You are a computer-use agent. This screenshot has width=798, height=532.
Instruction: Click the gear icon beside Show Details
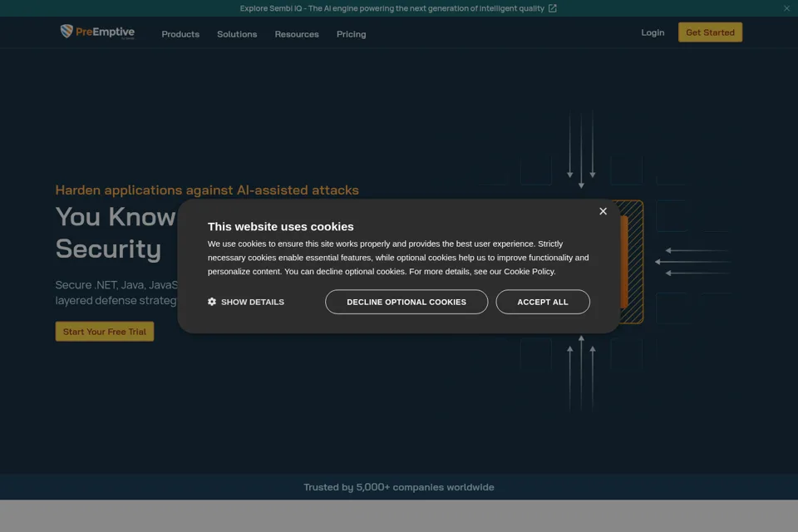point(212,302)
